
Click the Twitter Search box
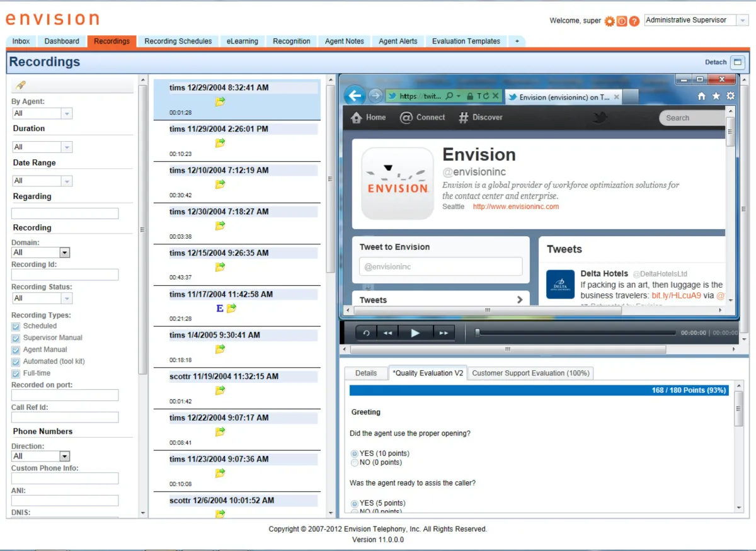[693, 118]
